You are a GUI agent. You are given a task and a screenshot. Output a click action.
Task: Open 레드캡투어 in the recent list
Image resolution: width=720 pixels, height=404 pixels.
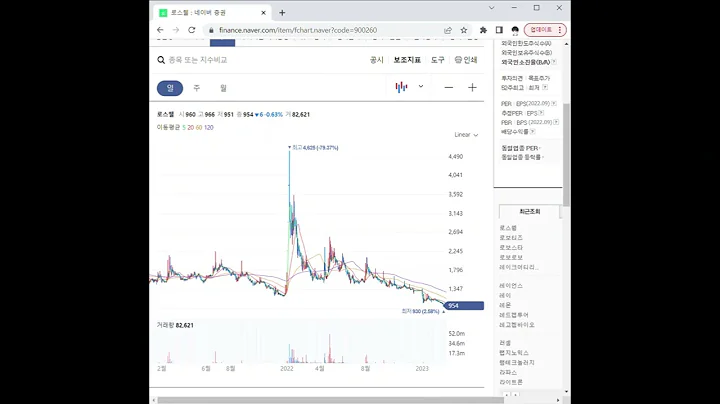pos(514,315)
